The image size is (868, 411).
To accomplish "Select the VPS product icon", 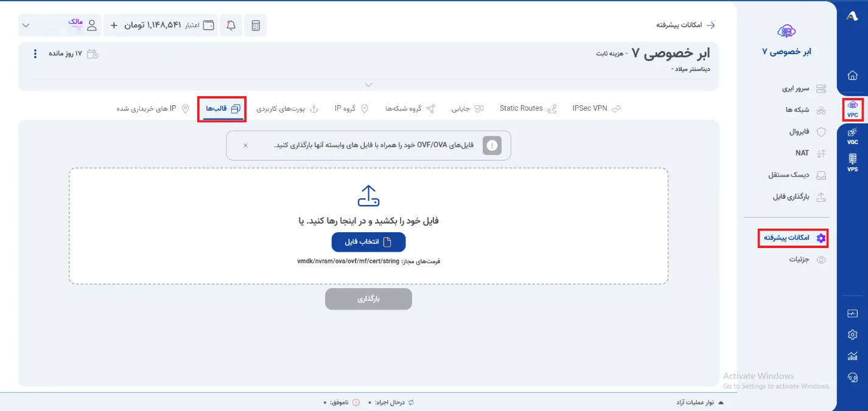I will (x=852, y=163).
